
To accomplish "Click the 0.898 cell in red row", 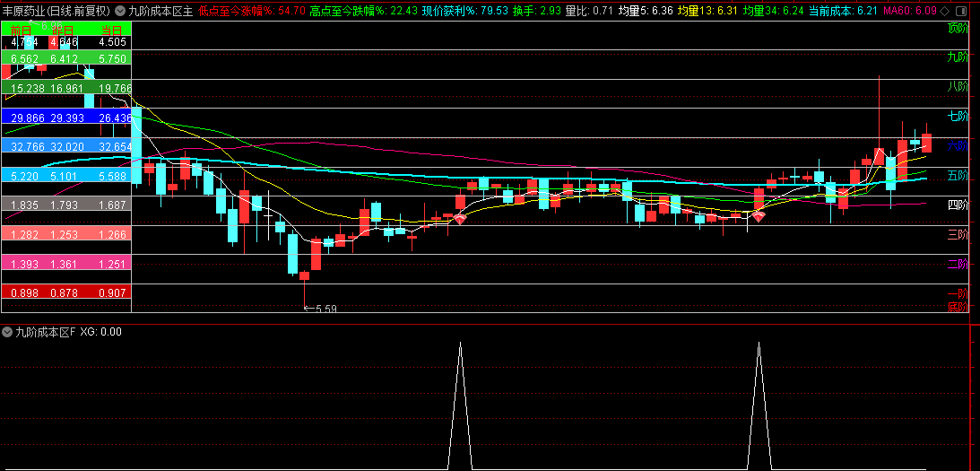I will pos(23,292).
